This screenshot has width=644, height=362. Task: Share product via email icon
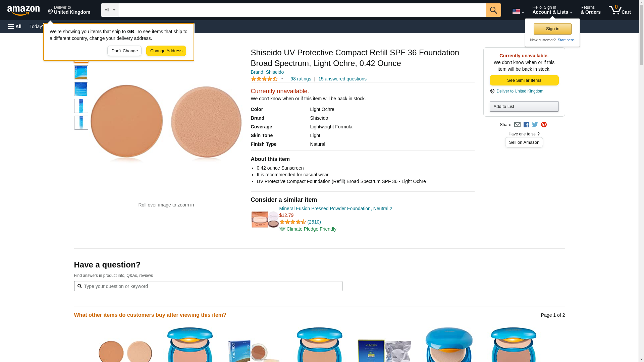click(x=517, y=125)
